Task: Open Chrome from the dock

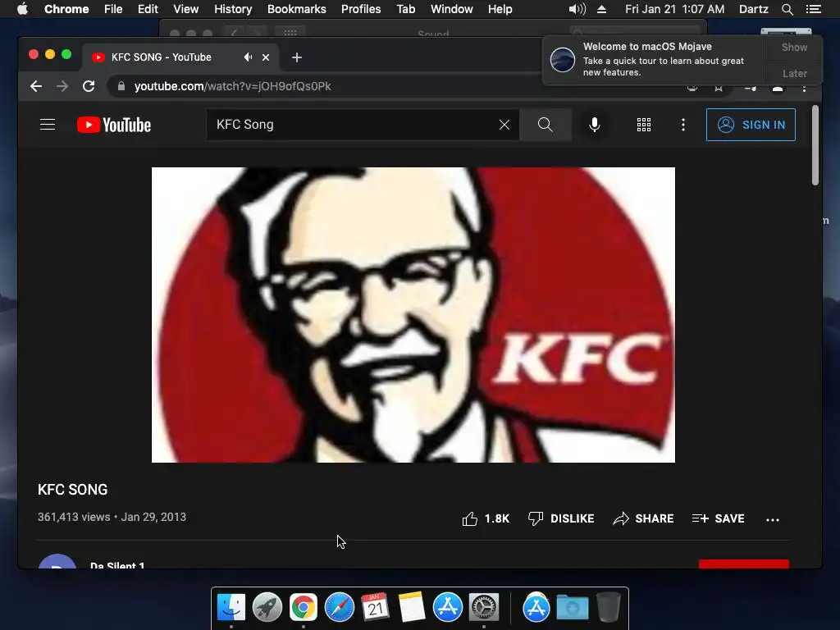Action: (304, 608)
